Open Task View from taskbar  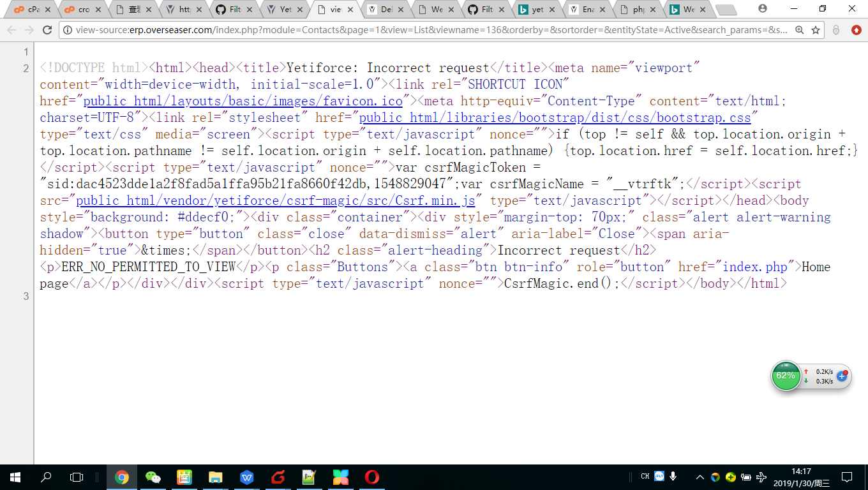(x=77, y=477)
